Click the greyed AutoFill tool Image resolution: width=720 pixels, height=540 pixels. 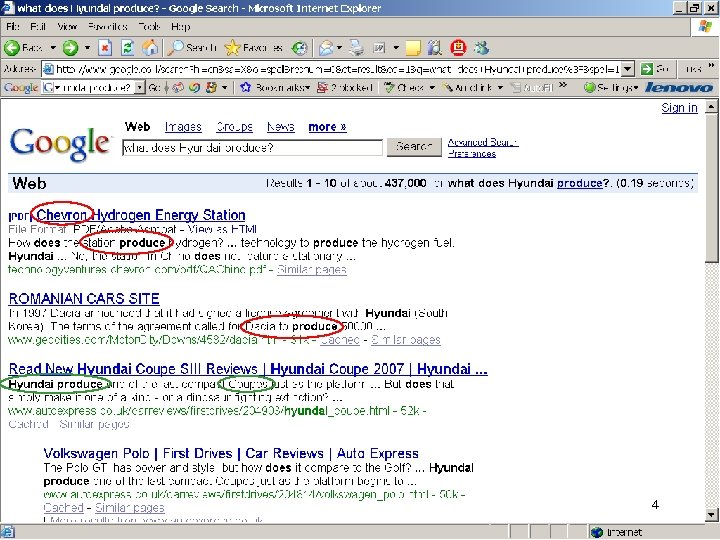coord(531,87)
